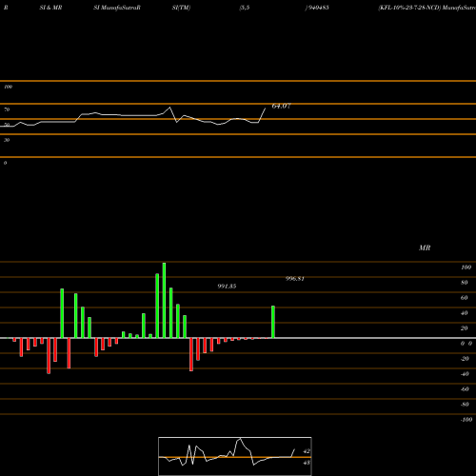Click the MR axis label -40
Image resolution: width=476 pixels, height=476 pixels.
pyautogui.click(x=465, y=374)
